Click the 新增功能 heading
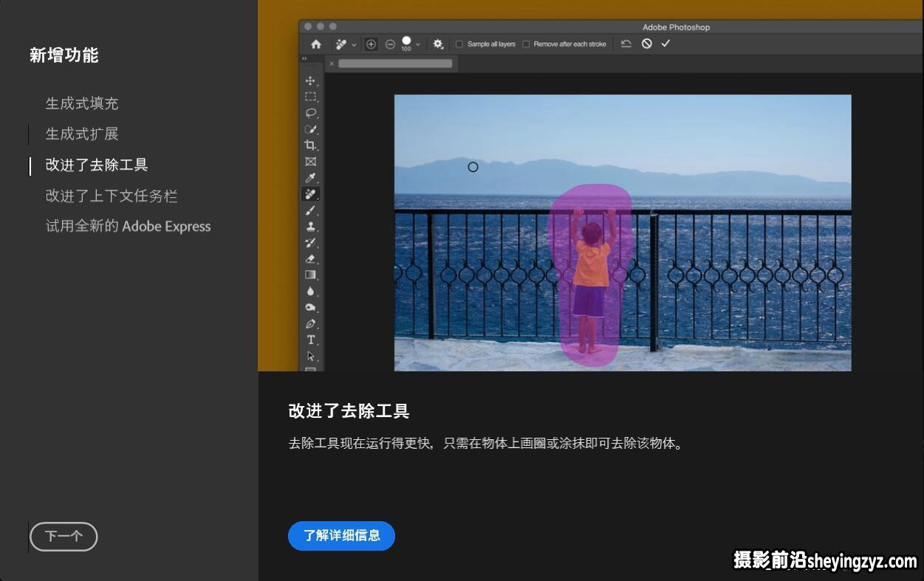This screenshot has height=581, width=924. [64, 55]
